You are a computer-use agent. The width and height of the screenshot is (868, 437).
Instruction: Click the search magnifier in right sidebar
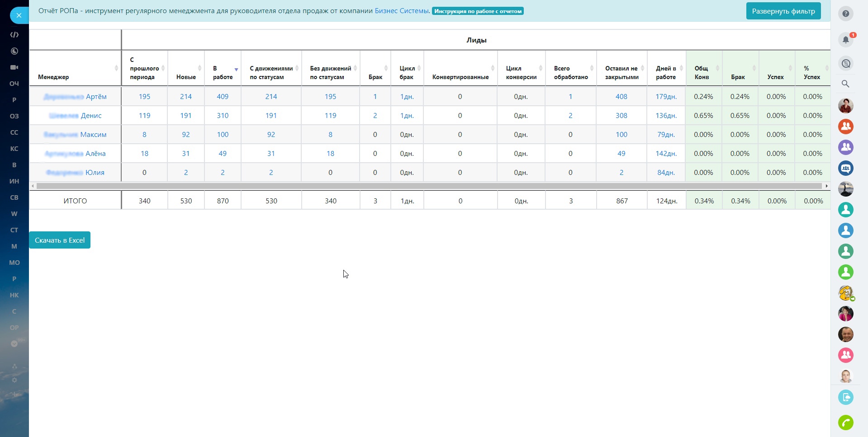click(845, 84)
